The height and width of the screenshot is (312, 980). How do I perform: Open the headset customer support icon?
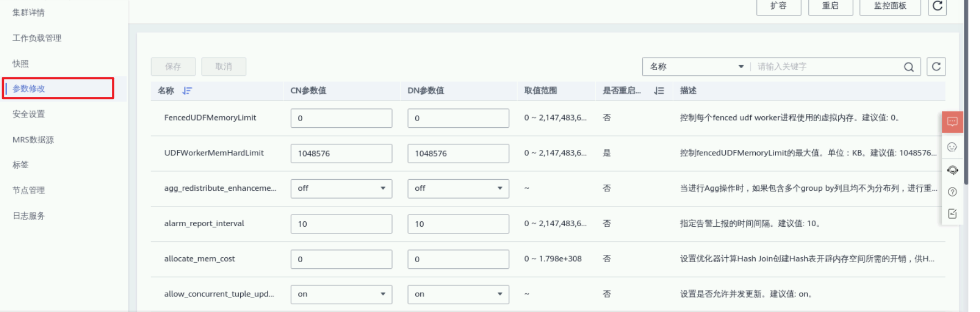tap(952, 170)
